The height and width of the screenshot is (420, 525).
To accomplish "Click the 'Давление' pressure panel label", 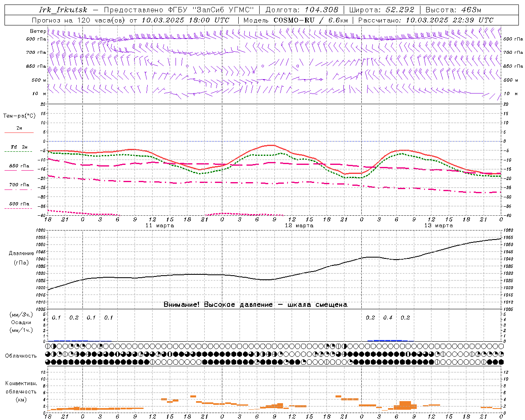I will click(x=21, y=253).
